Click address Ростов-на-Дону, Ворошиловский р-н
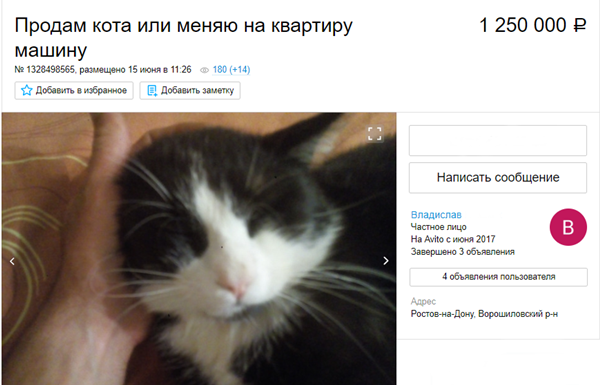The image size is (600, 385). (x=484, y=314)
